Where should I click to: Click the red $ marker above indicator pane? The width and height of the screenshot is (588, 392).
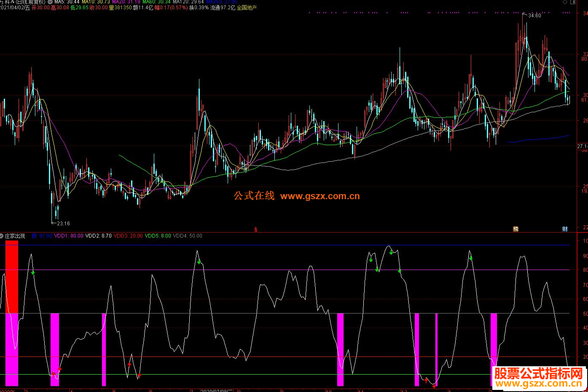pos(255,230)
